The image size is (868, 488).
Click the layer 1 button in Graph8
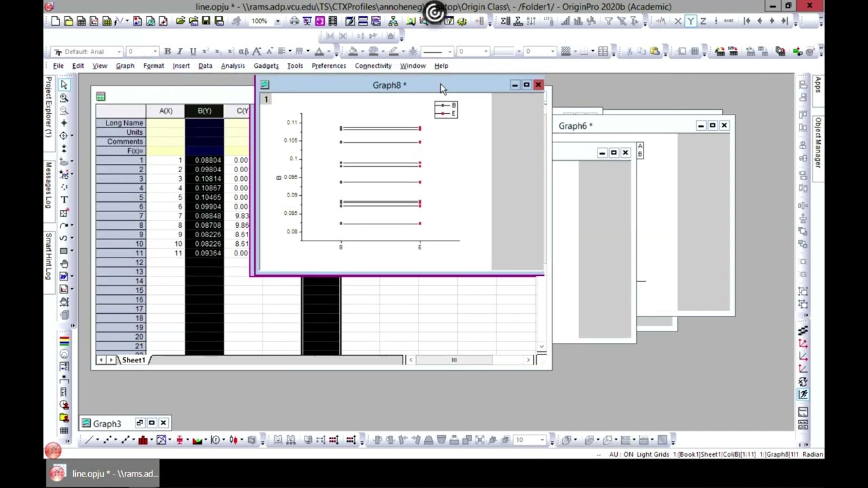pyautogui.click(x=266, y=100)
